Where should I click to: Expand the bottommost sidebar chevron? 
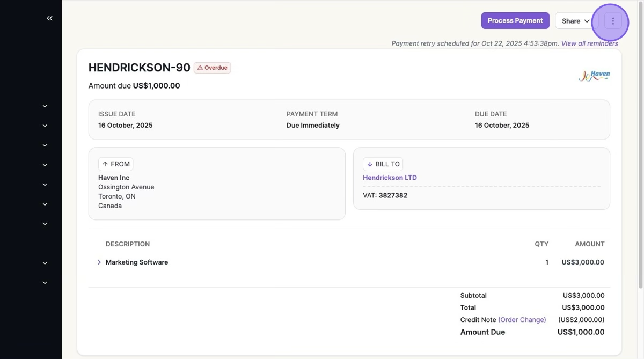[x=45, y=283]
